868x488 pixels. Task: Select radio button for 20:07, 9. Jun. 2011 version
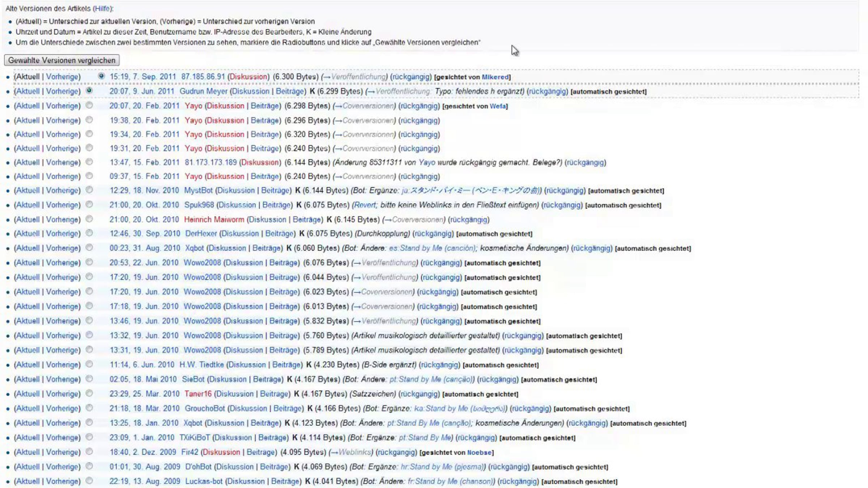click(89, 90)
